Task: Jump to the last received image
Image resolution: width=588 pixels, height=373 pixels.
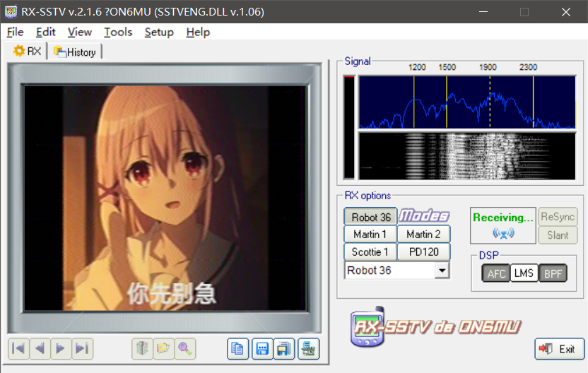Action: (82, 349)
